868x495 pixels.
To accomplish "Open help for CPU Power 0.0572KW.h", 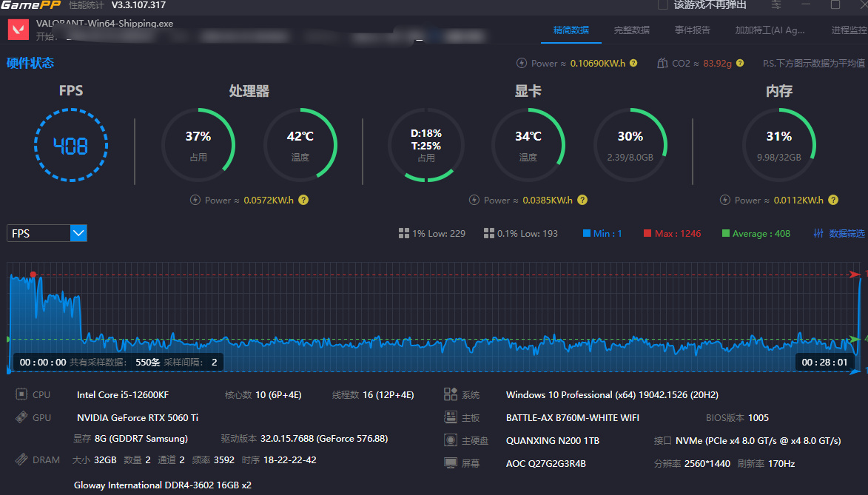I will pyautogui.click(x=303, y=200).
